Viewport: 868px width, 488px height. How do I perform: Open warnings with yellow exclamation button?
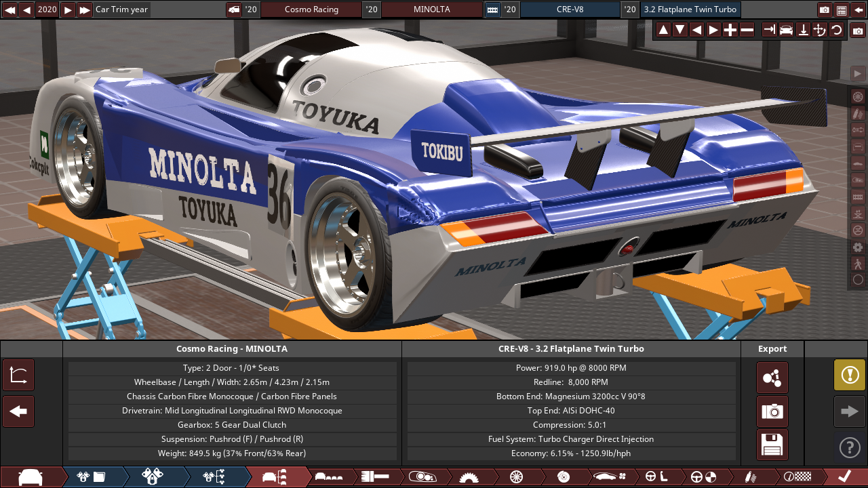(x=850, y=375)
